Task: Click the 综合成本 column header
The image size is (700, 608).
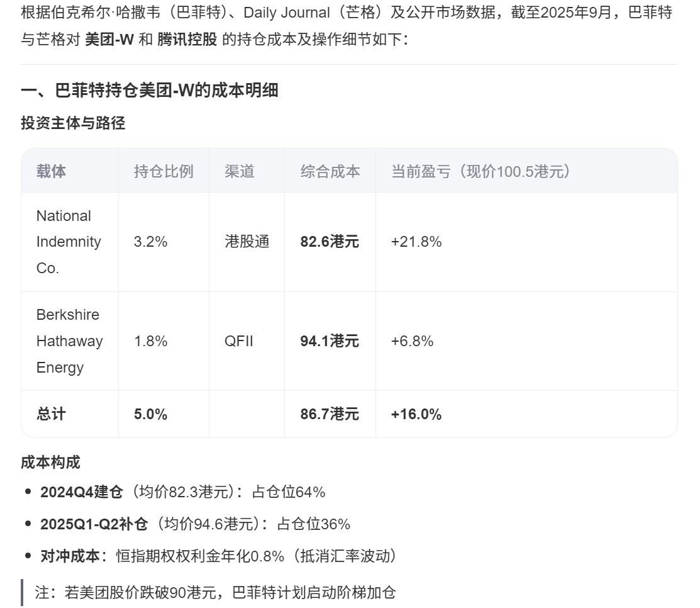Action: tap(330, 171)
